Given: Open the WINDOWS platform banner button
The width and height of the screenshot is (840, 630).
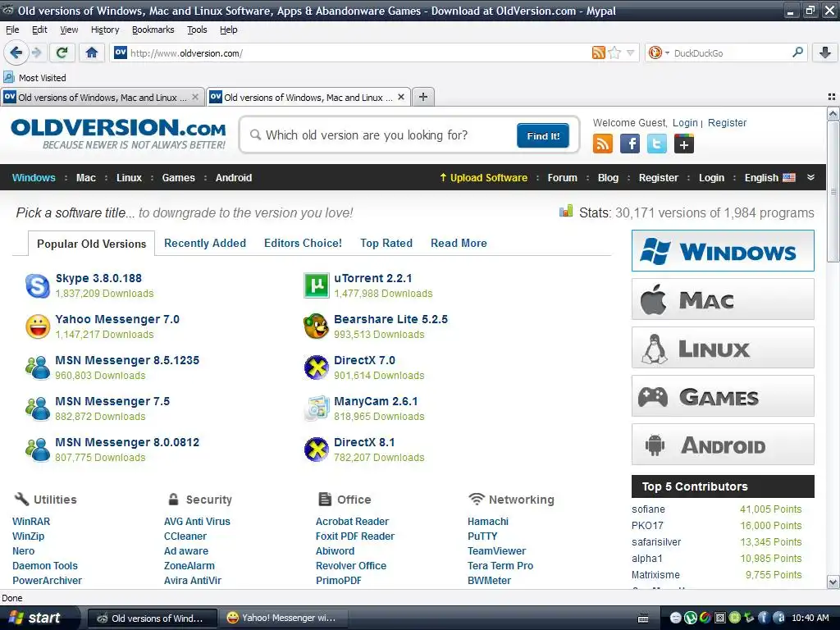Looking at the screenshot, I should point(723,251).
